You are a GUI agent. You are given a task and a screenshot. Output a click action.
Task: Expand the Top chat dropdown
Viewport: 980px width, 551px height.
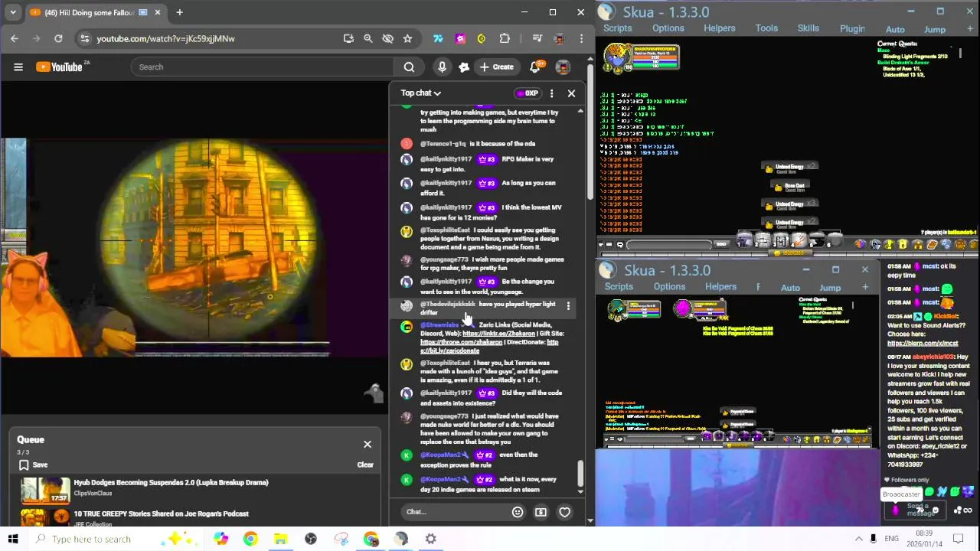click(x=421, y=93)
